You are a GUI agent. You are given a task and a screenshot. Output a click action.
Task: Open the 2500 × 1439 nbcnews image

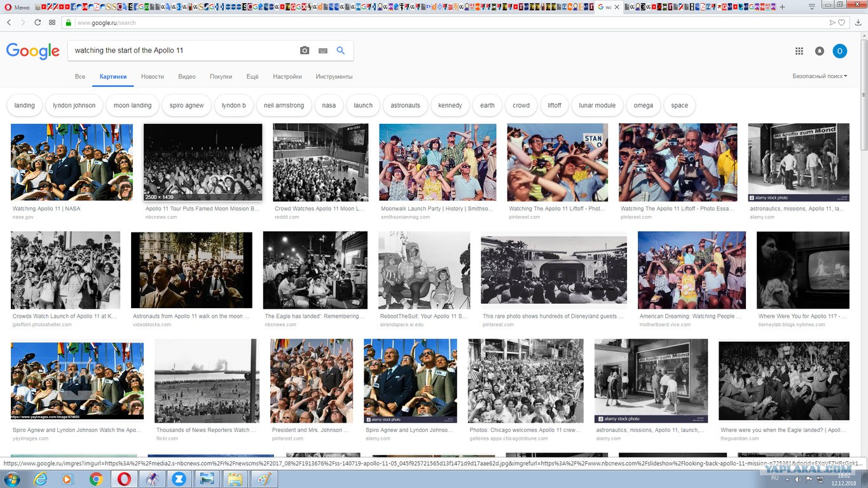(x=203, y=162)
